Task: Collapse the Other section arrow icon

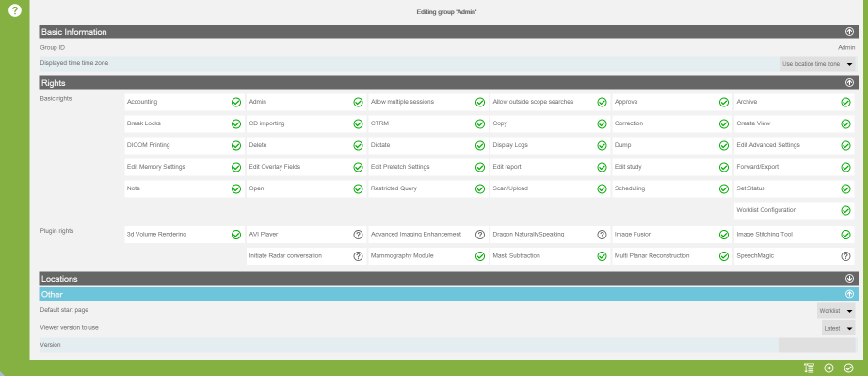Action: [x=849, y=294]
